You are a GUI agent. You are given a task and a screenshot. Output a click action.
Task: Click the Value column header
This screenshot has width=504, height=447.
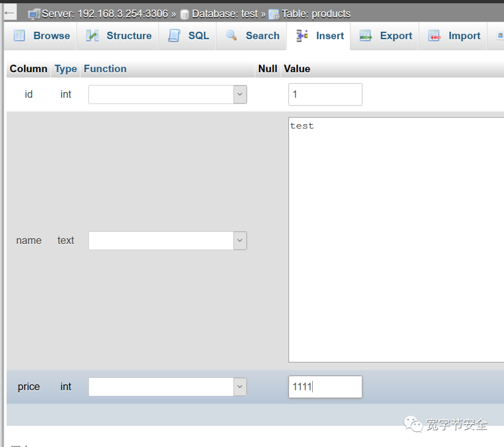[x=297, y=69]
